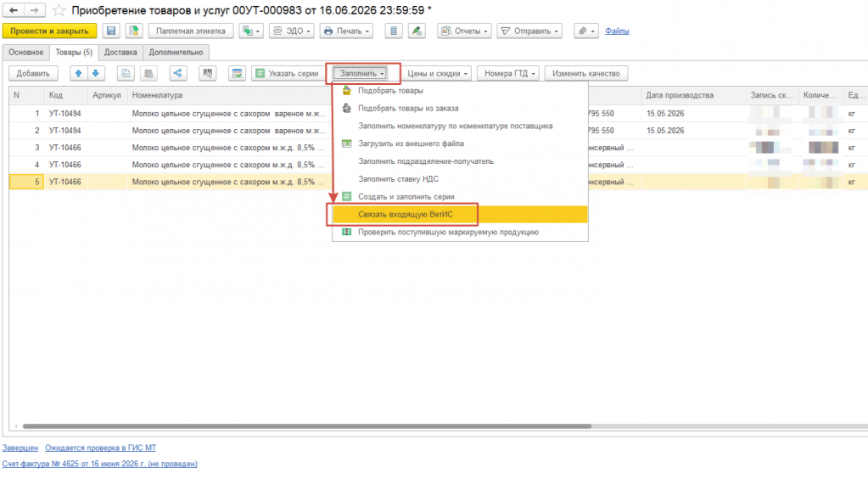Open the create-based-on dropdown icon
The height and width of the screenshot is (490, 868).
coord(251,31)
